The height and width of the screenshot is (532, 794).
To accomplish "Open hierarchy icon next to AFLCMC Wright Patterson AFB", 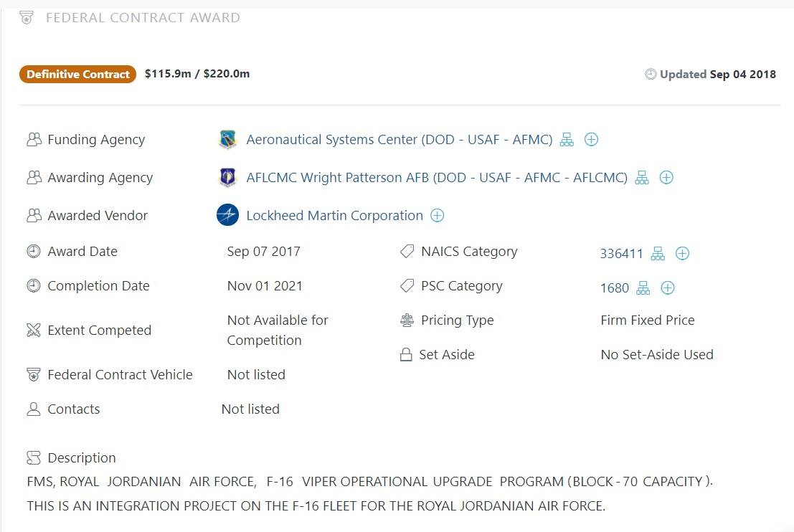I will point(641,177).
